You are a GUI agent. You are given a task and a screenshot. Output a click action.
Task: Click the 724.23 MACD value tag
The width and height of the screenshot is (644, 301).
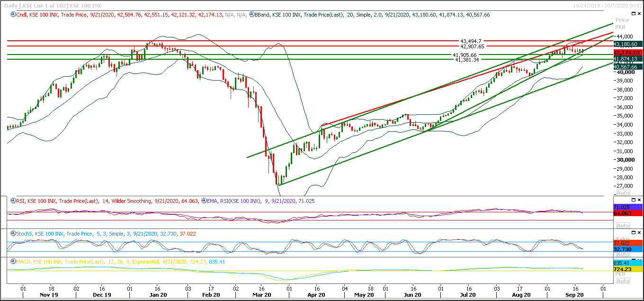click(x=627, y=269)
